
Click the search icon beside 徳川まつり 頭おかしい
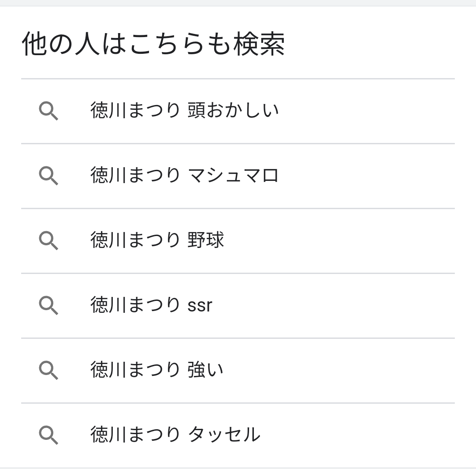48,111
